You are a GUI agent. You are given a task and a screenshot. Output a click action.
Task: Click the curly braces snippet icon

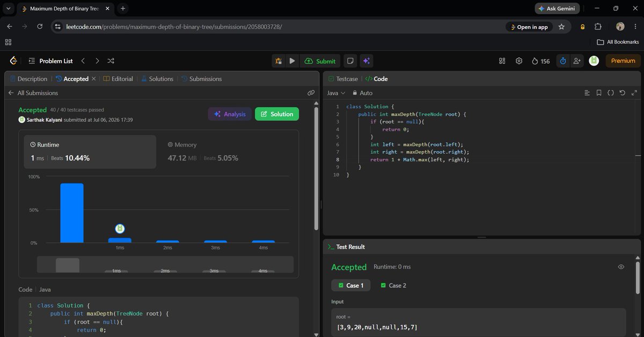pyautogui.click(x=610, y=93)
